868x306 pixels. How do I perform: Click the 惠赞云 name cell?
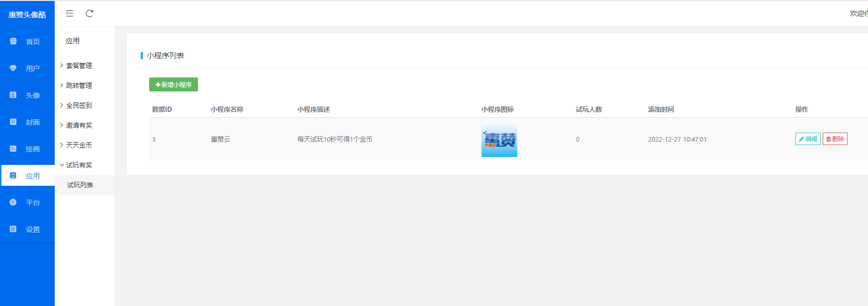click(x=220, y=139)
